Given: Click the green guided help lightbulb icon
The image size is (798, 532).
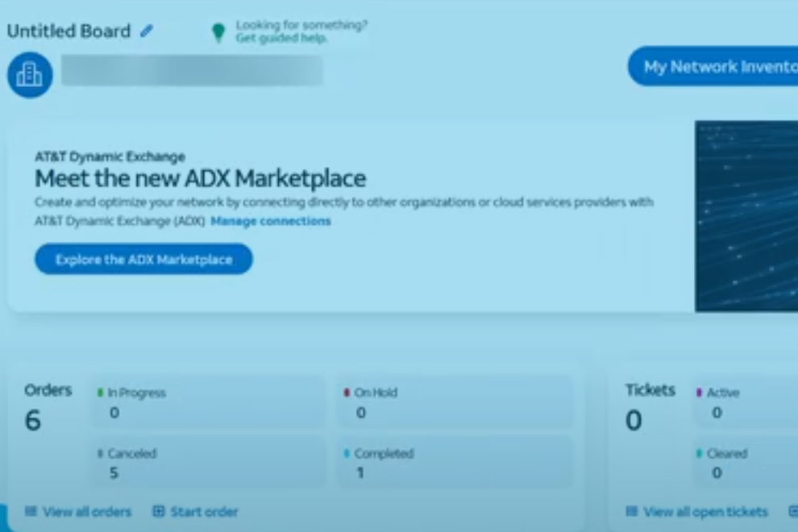Looking at the screenshot, I should (218, 32).
